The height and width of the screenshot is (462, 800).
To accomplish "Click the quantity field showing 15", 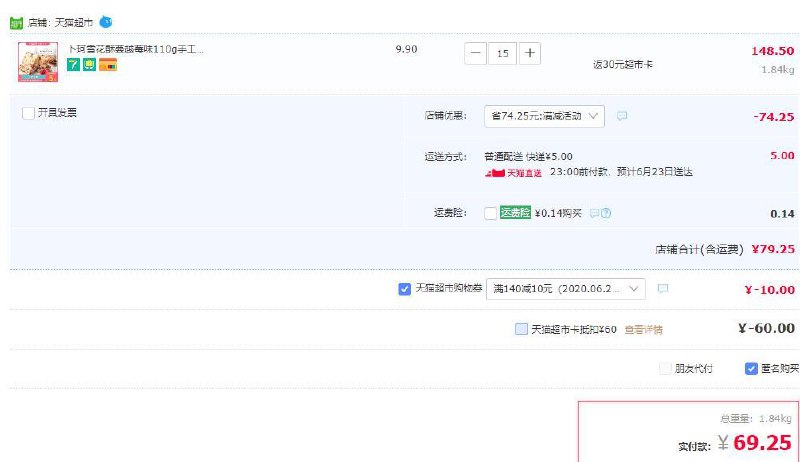I will pyautogui.click(x=503, y=53).
